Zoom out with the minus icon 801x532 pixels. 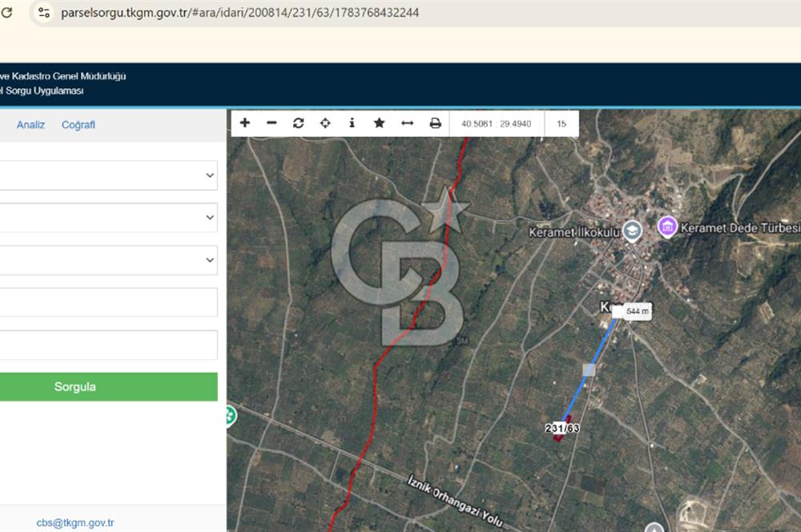(x=272, y=123)
